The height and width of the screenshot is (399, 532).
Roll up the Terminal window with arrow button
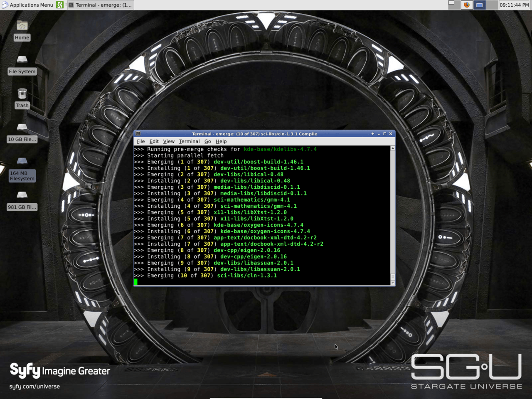(372, 134)
